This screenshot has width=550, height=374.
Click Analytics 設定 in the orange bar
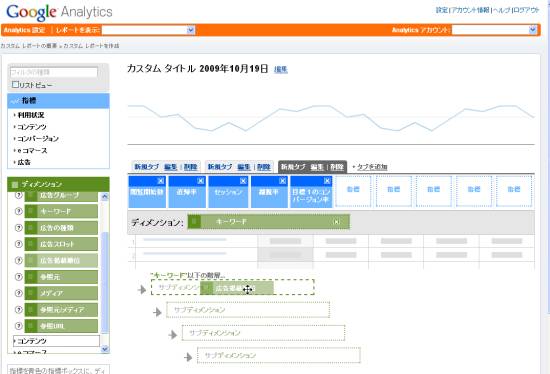(25, 30)
